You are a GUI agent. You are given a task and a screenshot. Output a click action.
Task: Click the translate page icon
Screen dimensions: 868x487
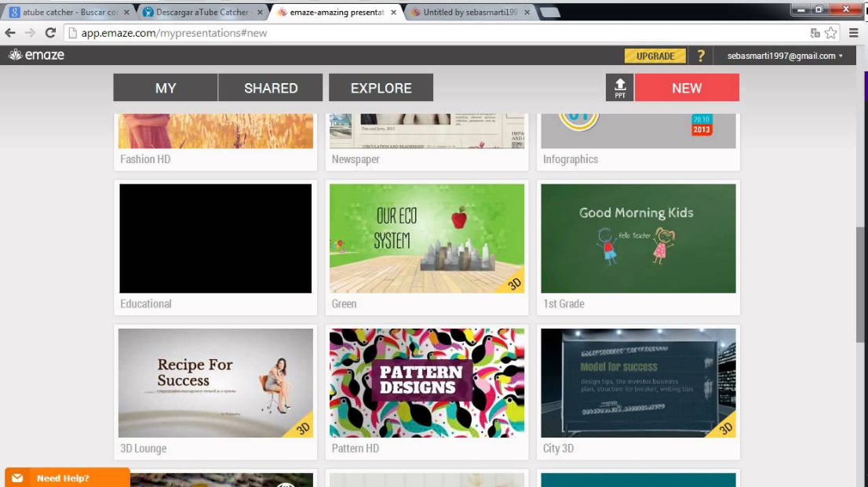pos(815,33)
